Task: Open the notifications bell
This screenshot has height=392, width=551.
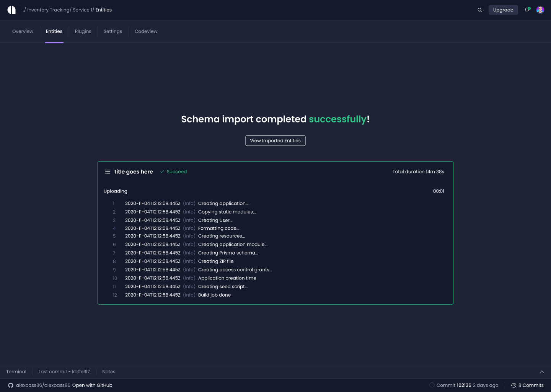Action: [527, 10]
